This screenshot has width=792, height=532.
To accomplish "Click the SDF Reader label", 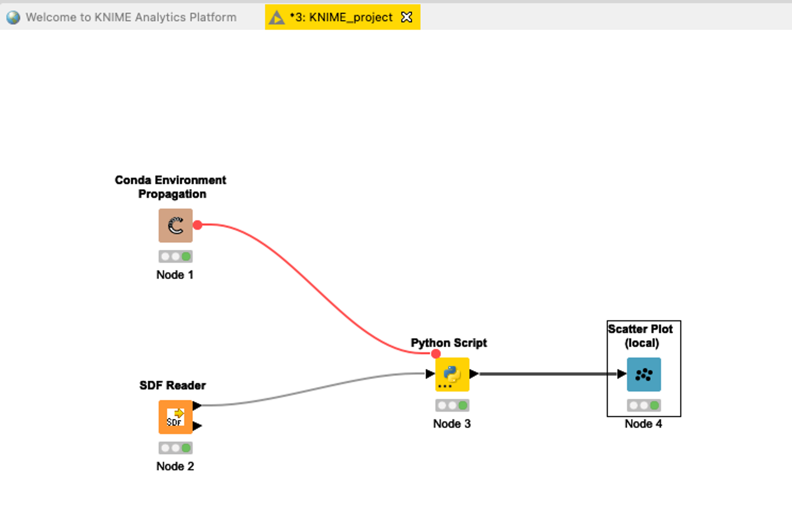I will (x=173, y=385).
